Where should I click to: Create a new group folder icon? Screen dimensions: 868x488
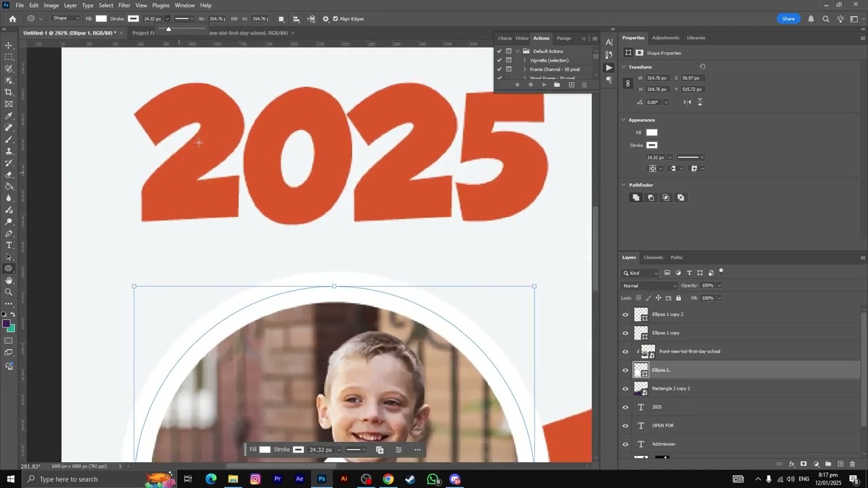pos(828,464)
